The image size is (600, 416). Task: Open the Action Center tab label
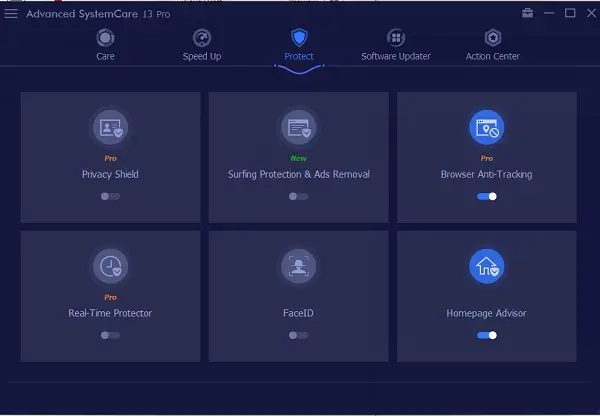click(x=492, y=56)
